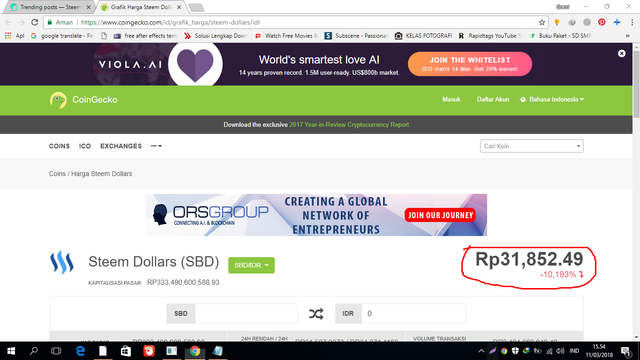Reload the page with the refresh icon

35,22
